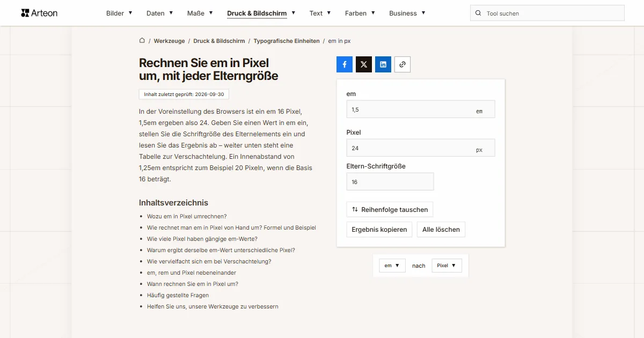This screenshot has width=644, height=338.
Task: Jump to 'Wann rechnen Sie em in Pixel um?'
Action: (x=193, y=284)
